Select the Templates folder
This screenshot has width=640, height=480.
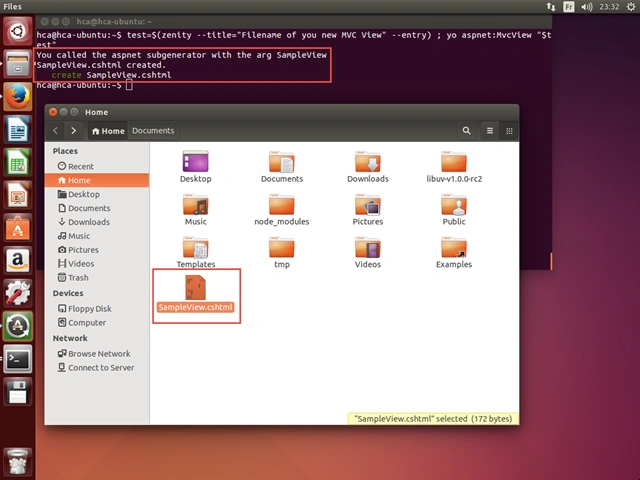(x=196, y=252)
